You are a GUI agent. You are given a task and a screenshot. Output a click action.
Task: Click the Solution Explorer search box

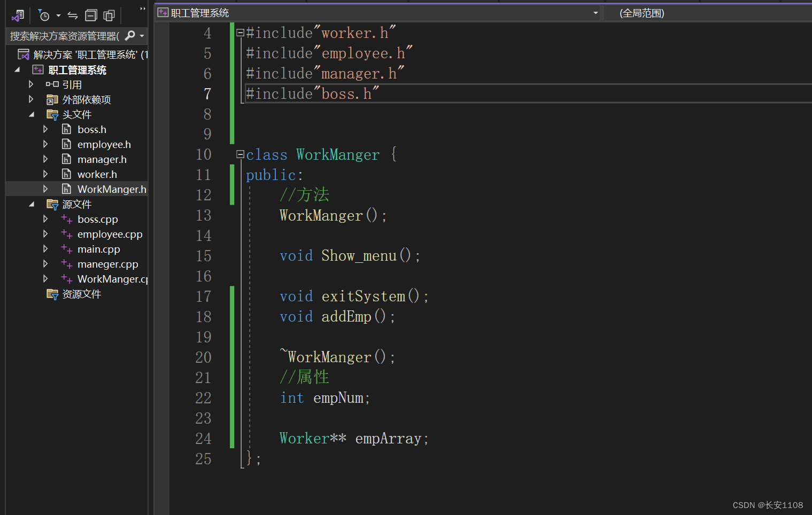click(x=65, y=36)
